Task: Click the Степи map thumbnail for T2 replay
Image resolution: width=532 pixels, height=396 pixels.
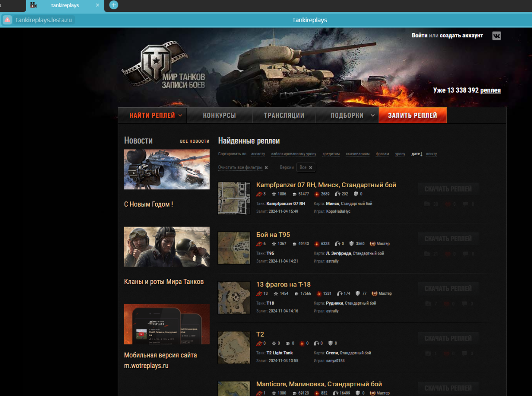Action: [234, 348]
